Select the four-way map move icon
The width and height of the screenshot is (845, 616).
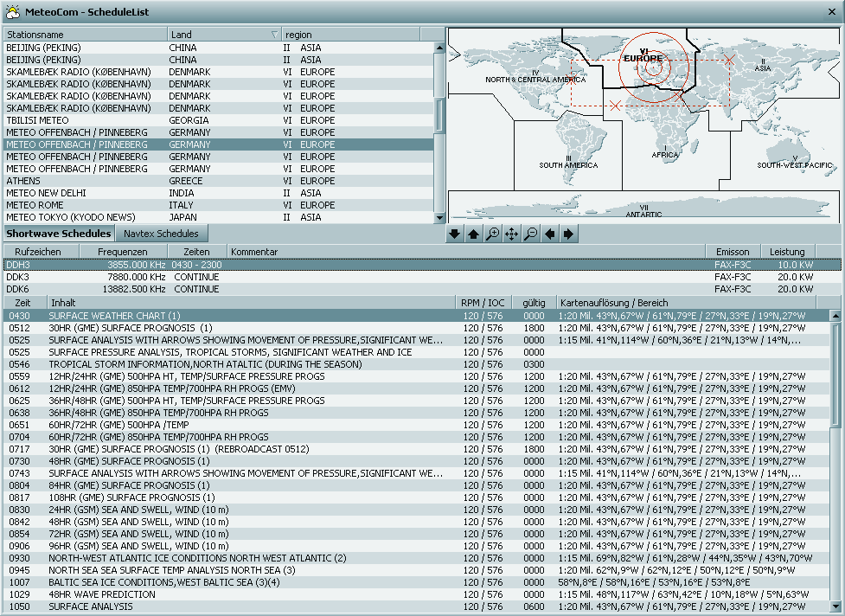(511, 234)
